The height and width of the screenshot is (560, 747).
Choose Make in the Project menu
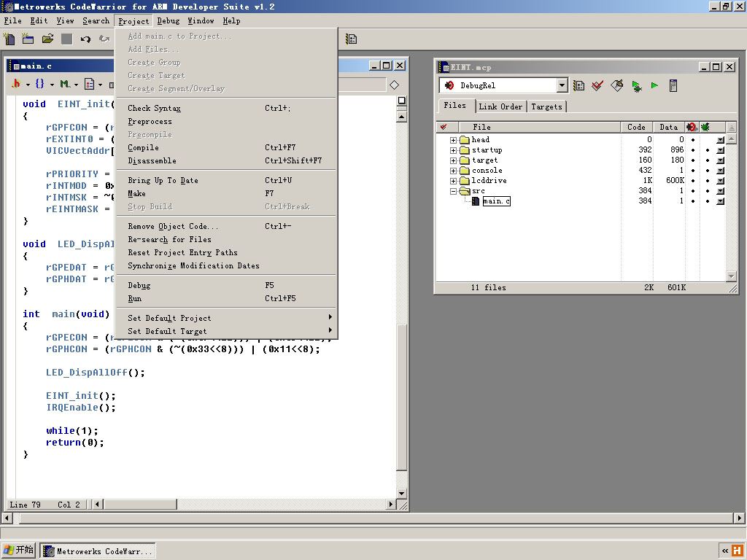click(x=227, y=193)
